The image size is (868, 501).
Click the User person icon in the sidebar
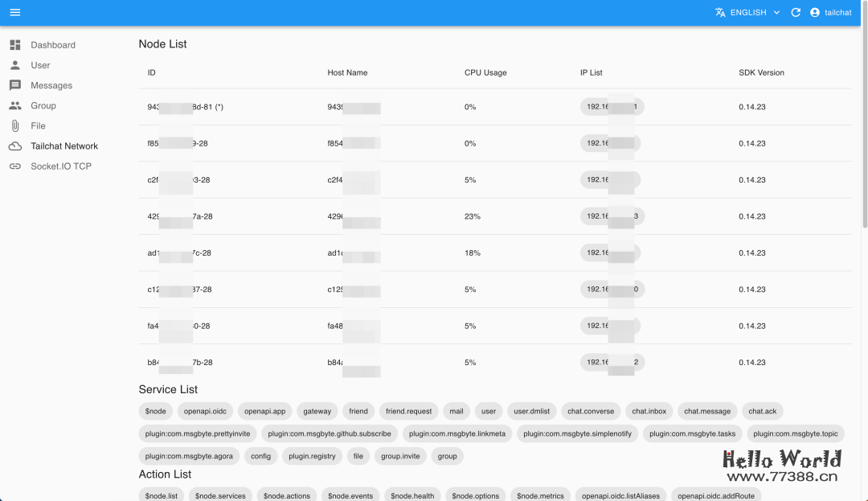[14, 64]
